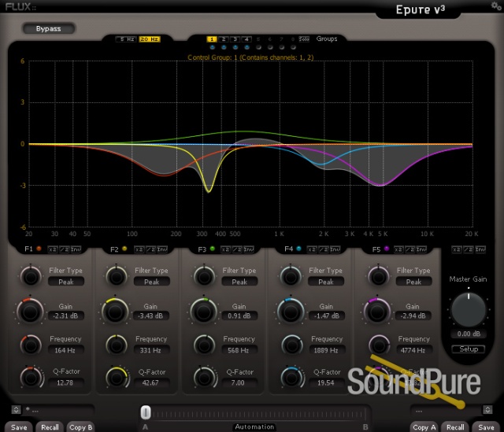Click Recall for preset slot B

(455, 426)
